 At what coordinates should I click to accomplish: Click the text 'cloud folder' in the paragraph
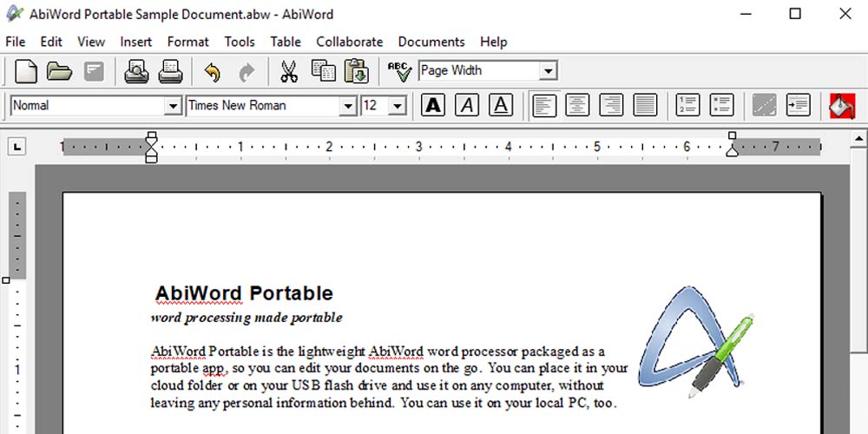click(x=187, y=385)
